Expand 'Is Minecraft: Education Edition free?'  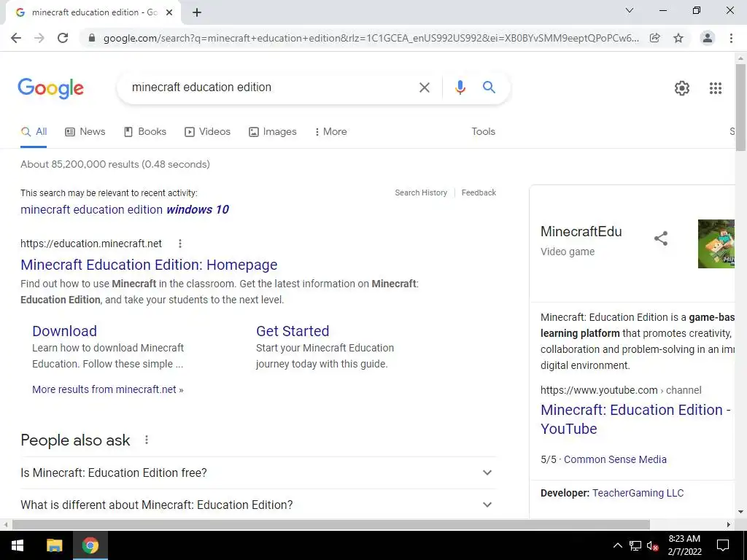(x=258, y=472)
